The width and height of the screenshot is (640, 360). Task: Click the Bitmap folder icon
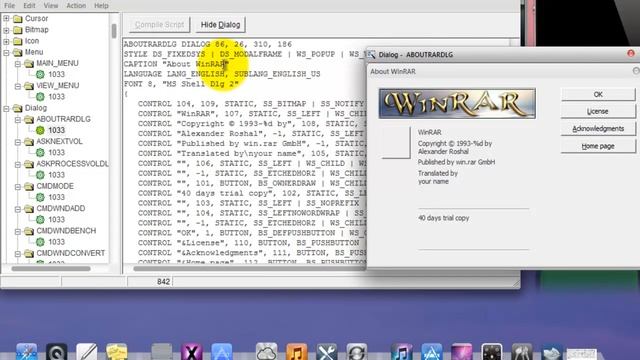[x=18, y=30]
